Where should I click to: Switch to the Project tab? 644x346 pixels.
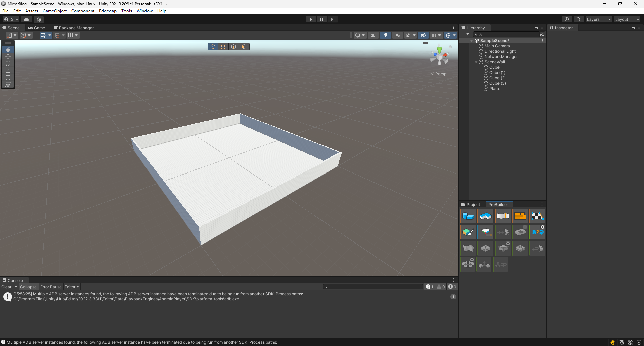tap(471, 204)
